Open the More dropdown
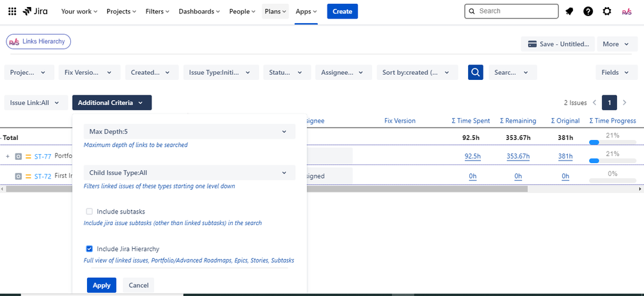 618,44
